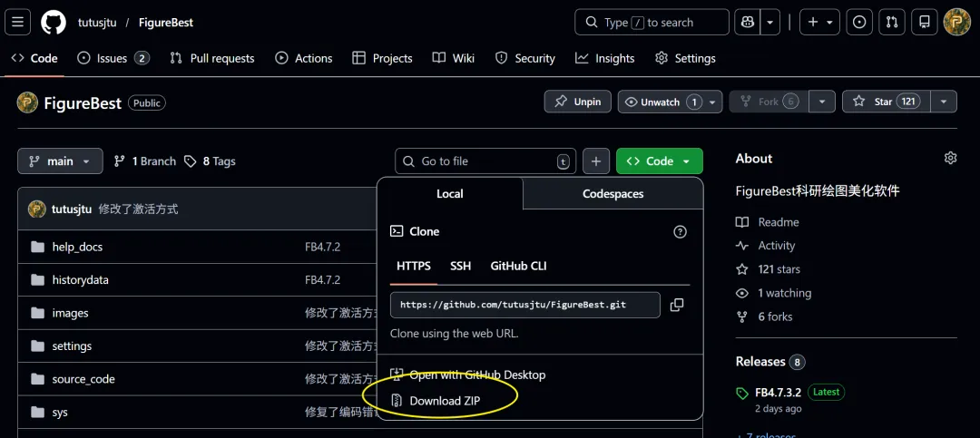This screenshot has height=438, width=980.
Task: Select the SSH clone option
Action: click(x=461, y=267)
